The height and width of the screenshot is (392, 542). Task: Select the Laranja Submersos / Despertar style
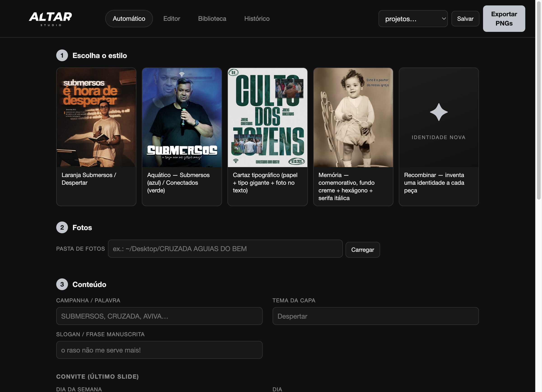(x=96, y=137)
